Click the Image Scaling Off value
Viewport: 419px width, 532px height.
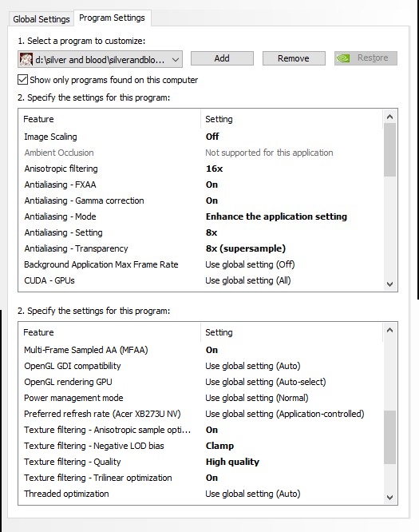tap(212, 137)
